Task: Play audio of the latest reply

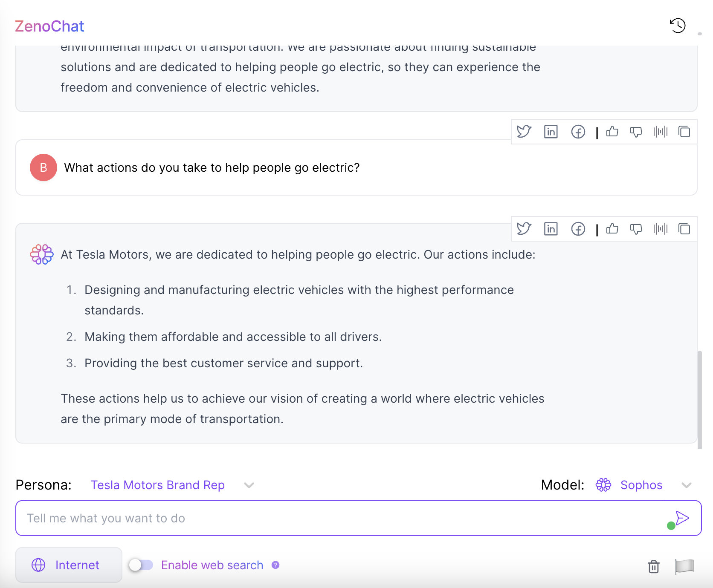Action: click(x=660, y=229)
